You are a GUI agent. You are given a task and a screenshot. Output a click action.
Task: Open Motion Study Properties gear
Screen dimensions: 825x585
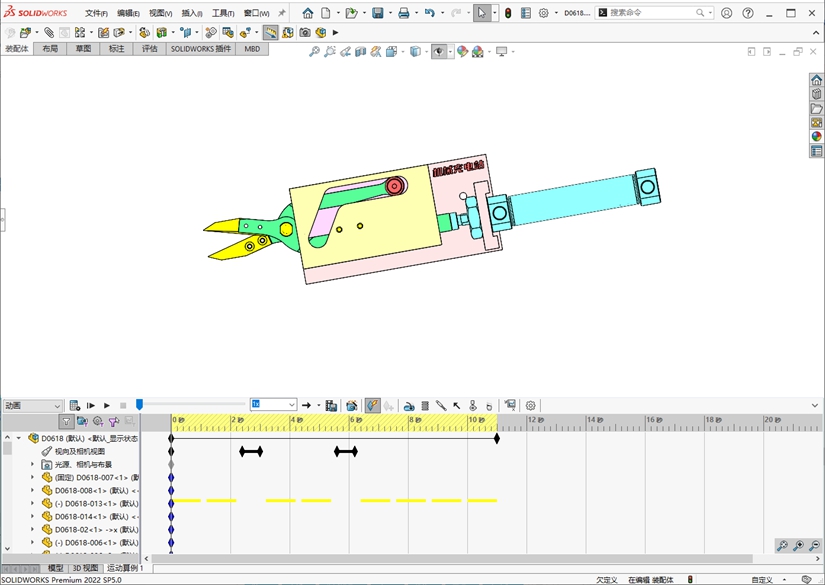(x=531, y=405)
